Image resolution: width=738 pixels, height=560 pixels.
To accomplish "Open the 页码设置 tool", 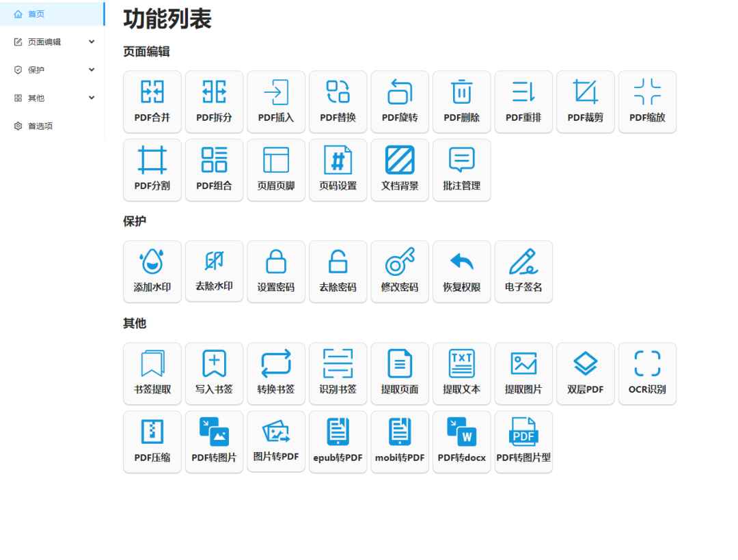I will click(338, 170).
